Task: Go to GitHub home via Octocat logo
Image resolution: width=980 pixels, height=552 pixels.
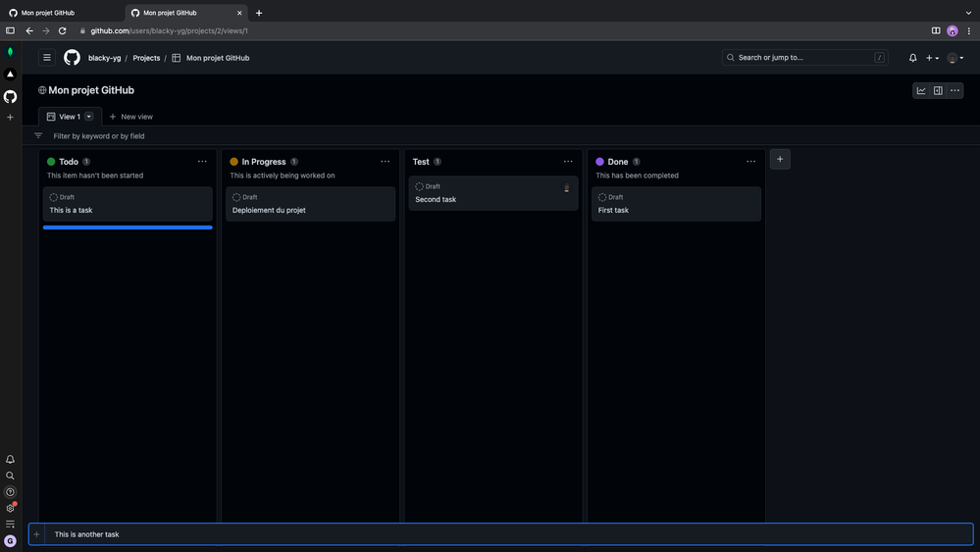Action: coord(72,58)
